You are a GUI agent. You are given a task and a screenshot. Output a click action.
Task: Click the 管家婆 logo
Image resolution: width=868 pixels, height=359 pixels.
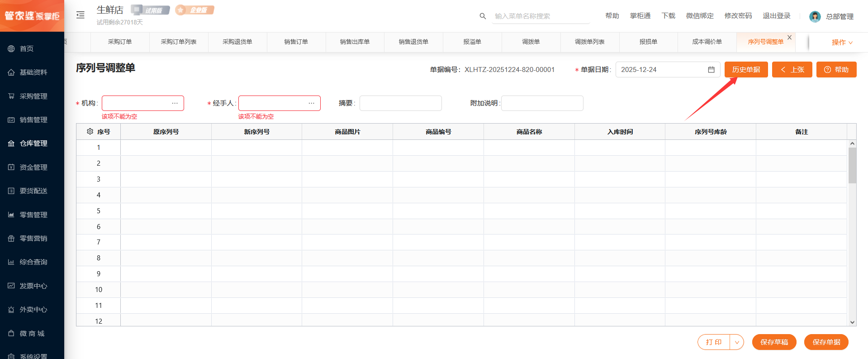tap(32, 16)
